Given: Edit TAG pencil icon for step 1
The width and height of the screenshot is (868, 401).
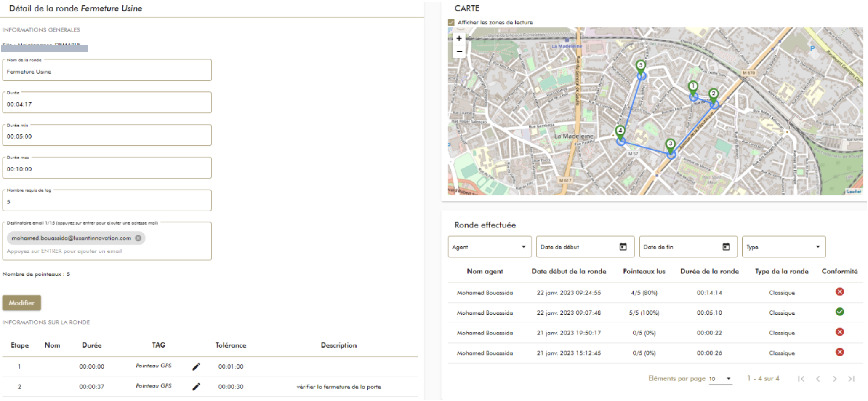Looking at the screenshot, I should click(x=196, y=366).
